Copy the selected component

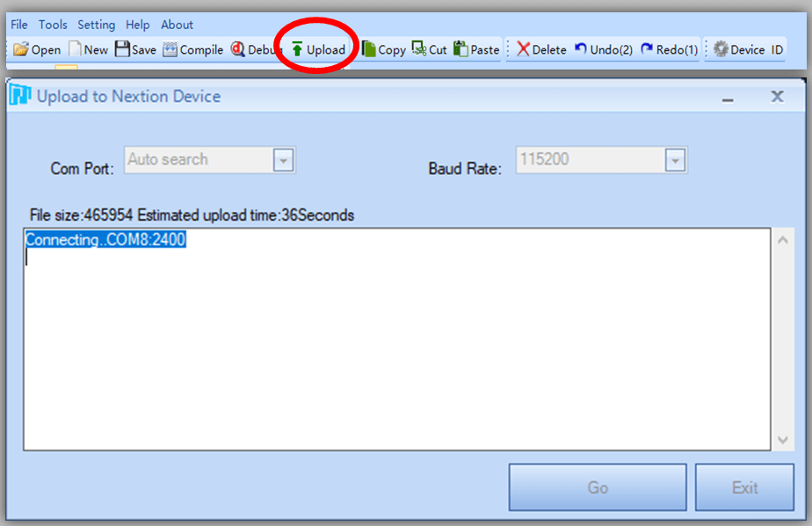pos(384,50)
